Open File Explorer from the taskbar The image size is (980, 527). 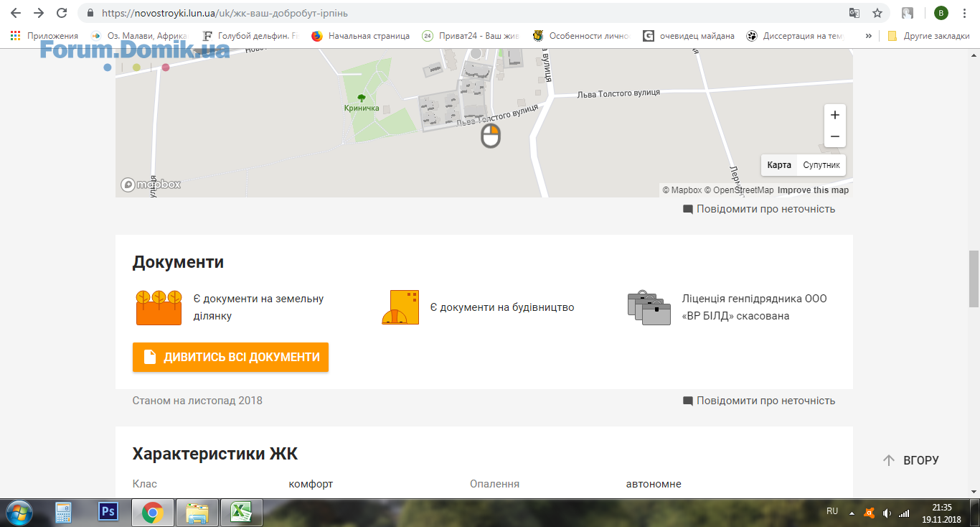click(x=197, y=512)
